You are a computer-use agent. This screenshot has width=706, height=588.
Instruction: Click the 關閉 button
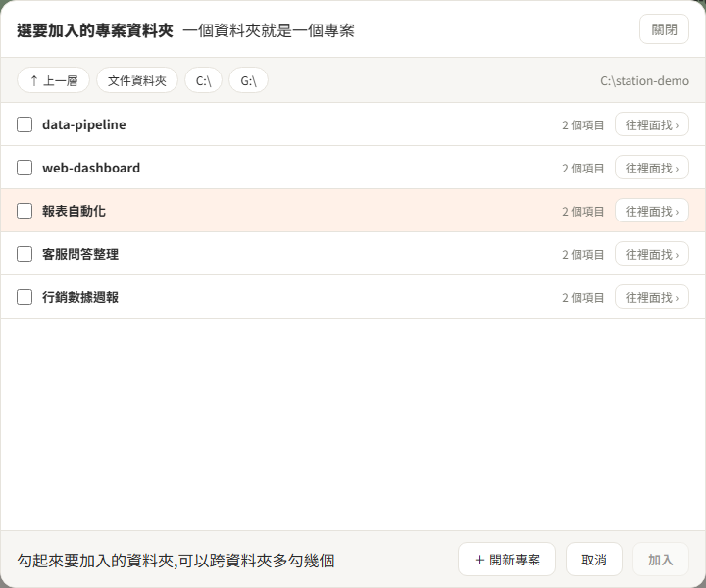664,29
